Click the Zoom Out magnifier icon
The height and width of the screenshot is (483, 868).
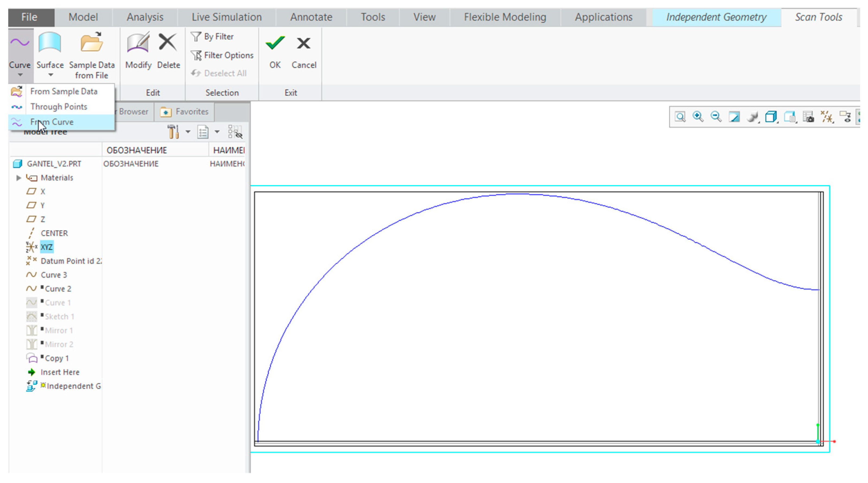[x=716, y=117]
